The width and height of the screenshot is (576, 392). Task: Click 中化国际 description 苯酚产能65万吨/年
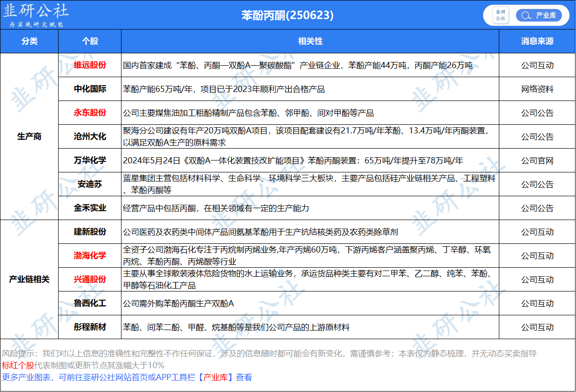tap(224, 89)
